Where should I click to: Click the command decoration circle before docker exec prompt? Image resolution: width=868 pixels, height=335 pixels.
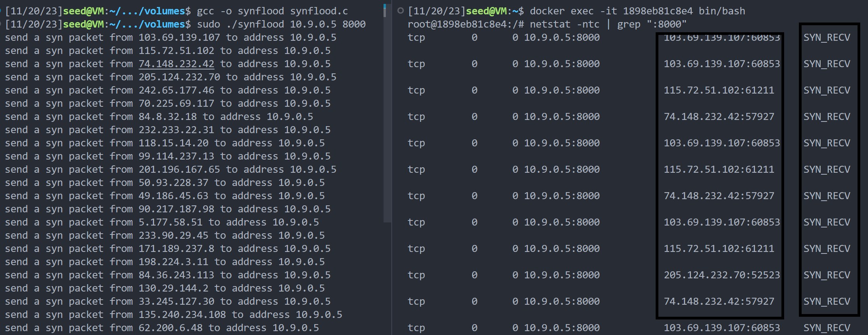tap(401, 11)
